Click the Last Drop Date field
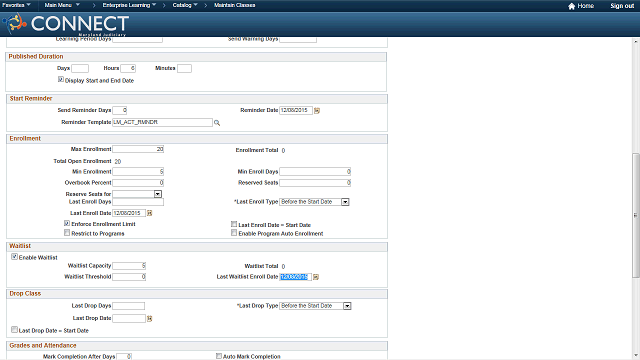 tap(129, 319)
